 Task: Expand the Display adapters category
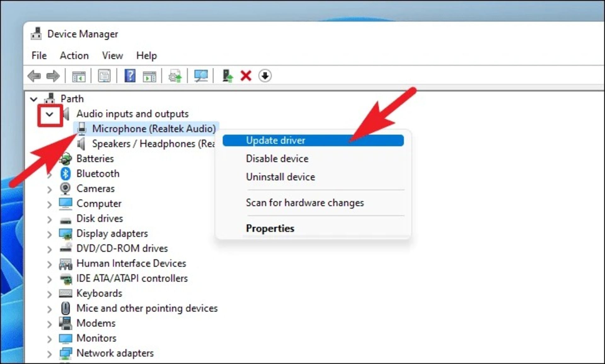coord(49,234)
